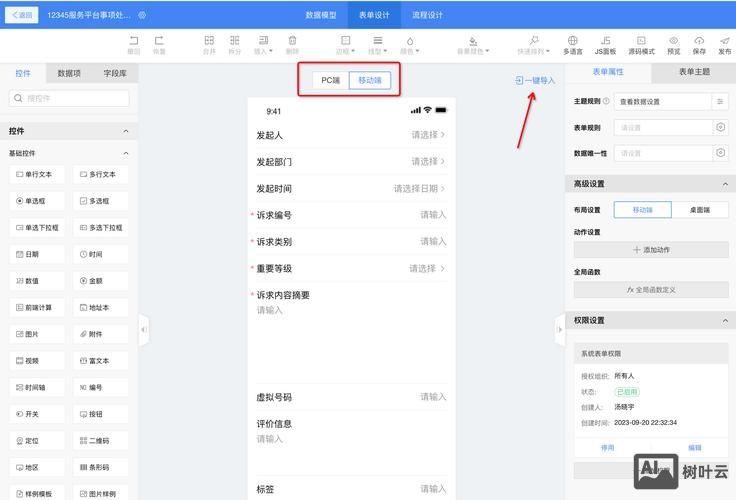The image size is (736, 500).
Task: Click the merge cells (合并) icon
Action: pyautogui.click(x=209, y=41)
